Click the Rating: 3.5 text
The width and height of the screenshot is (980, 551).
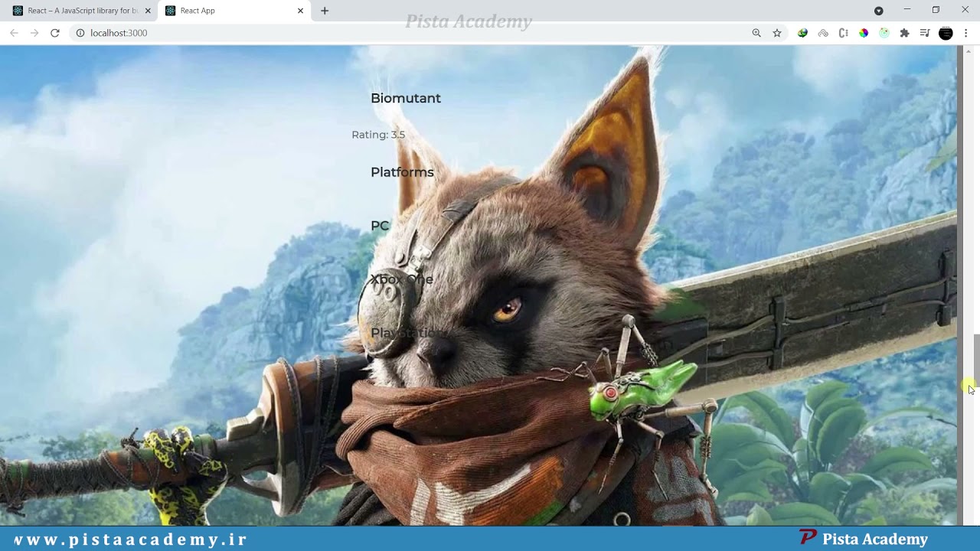tap(378, 135)
